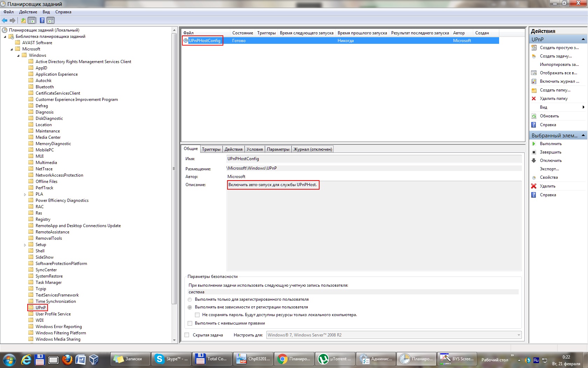Screen dimensions: 588x368
Task: Select radio Выполнять только для зарегистрированного пользователя
Action: tap(190, 300)
